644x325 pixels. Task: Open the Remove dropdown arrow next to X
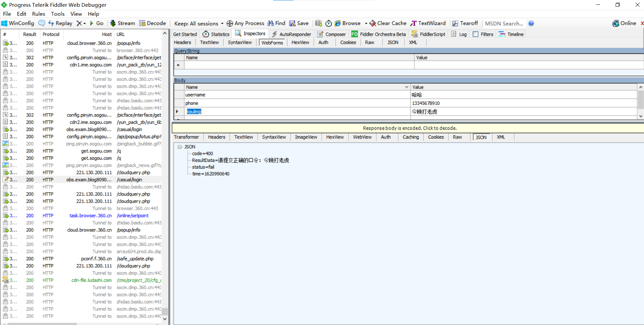(84, 23)
